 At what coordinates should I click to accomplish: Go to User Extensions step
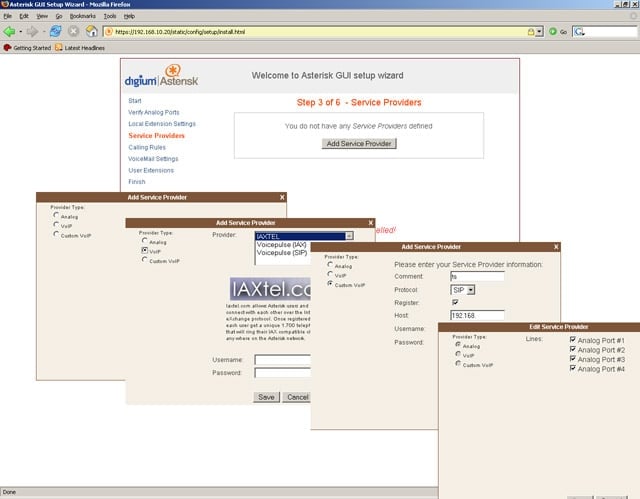[151, 170]
